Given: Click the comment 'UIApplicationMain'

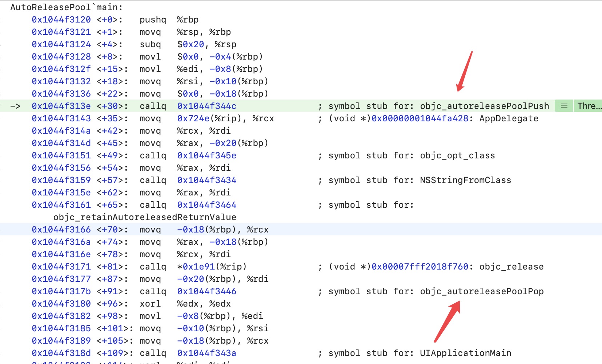Looking at the screenshot, I should 466,353.
